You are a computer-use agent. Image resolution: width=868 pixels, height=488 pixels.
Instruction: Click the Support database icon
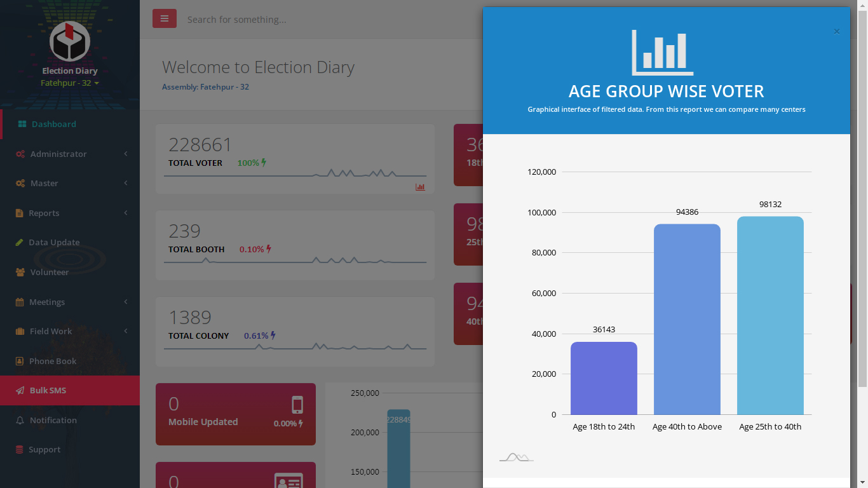(x=20, y=450)
